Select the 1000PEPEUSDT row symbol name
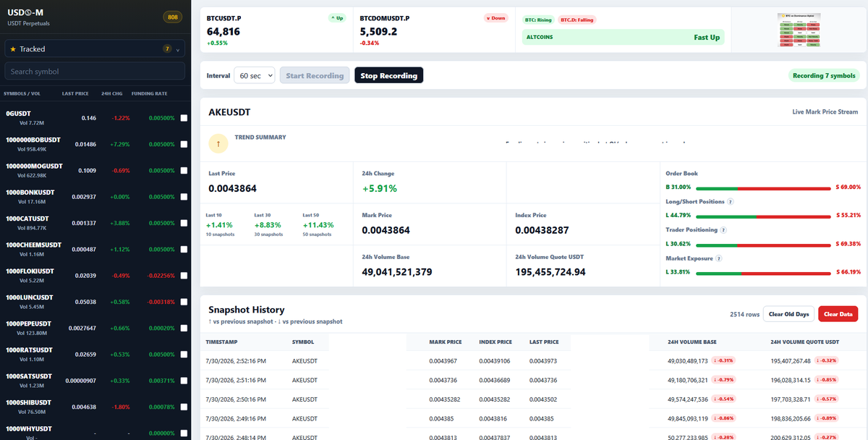Screen dimensions: 868x440 pyautogui.click(x=30, y=323)
